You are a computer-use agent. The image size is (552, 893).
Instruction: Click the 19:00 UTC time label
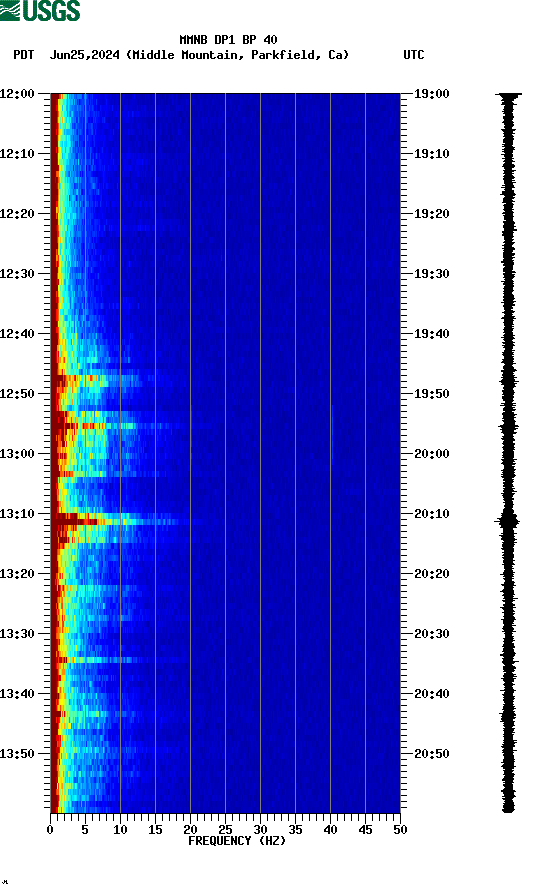click(x=432, y=94)
